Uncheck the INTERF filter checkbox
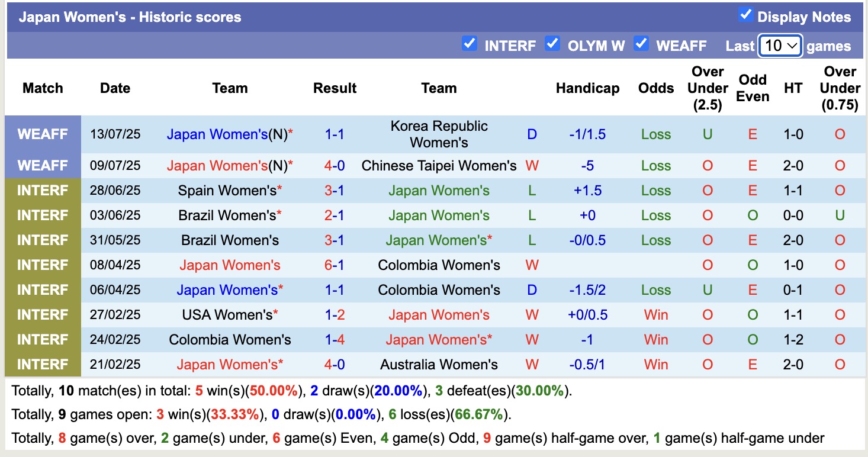868x457 pixels. coord(470,44)
